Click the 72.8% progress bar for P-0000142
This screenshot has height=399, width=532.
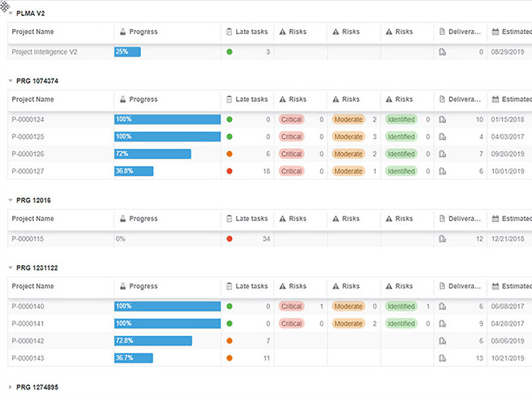[x=153, y=340]
